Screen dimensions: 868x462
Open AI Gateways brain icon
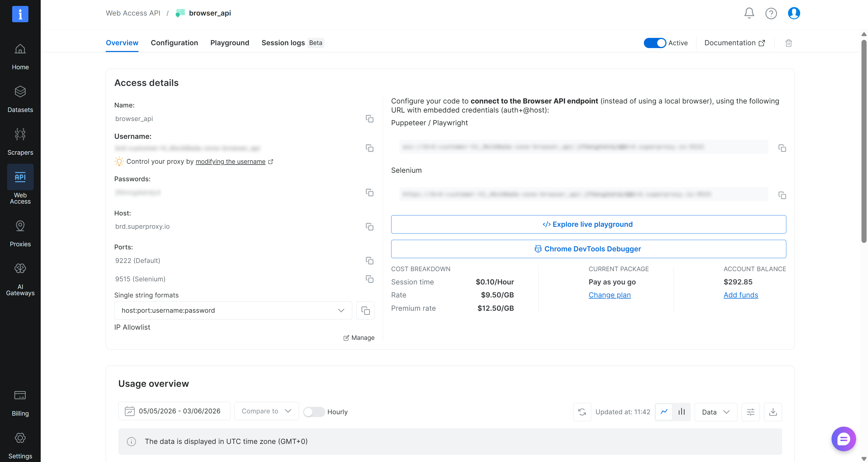(20, 268)
